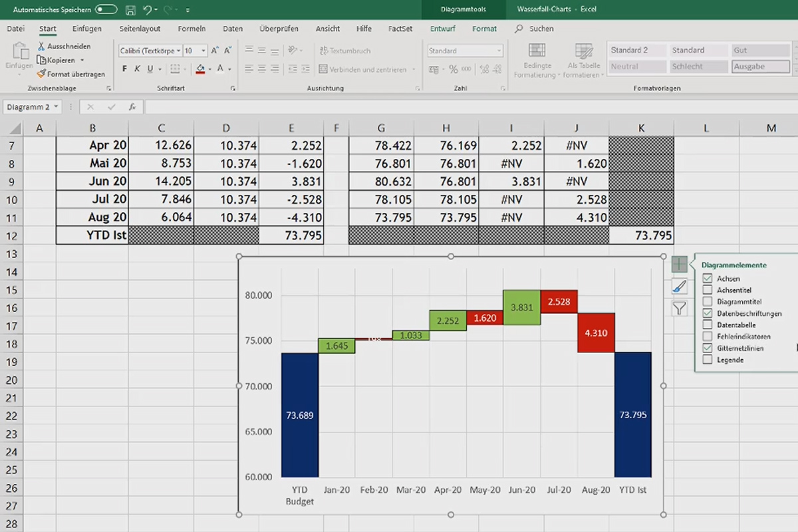Viewport: 798px width, 532px height.
Task: Apply percent format with the Prozent icon
Action: tap(454, 68)
